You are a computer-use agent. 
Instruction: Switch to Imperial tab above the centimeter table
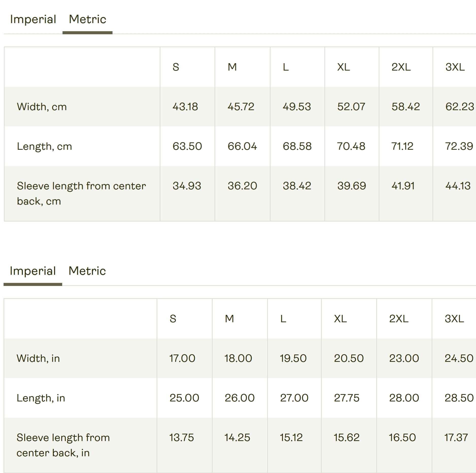tap(33, 20)
